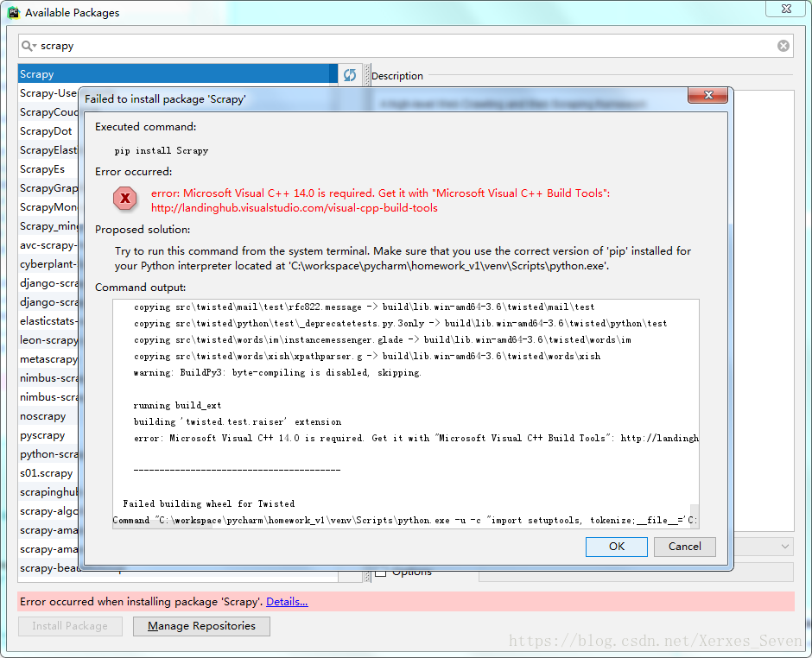812x658 pixels.
Task: Select ScrapyGrap entry in package list
Action: (48, 188)
